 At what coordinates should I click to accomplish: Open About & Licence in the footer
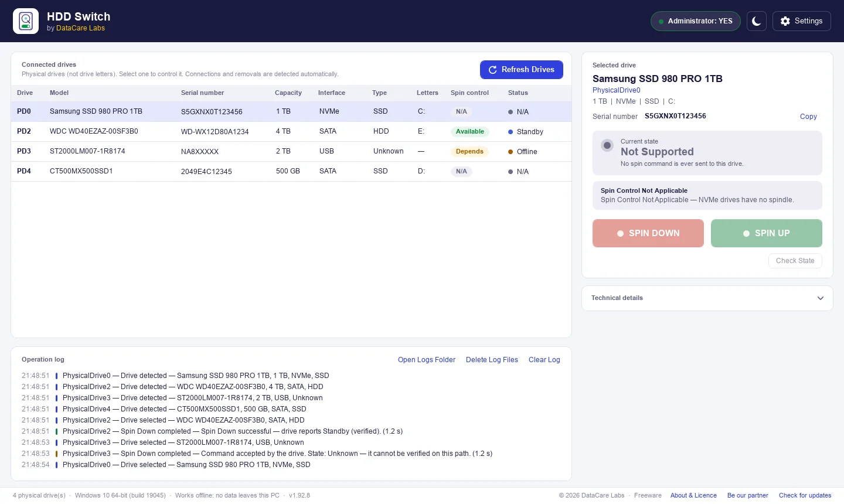click(693, 496)
